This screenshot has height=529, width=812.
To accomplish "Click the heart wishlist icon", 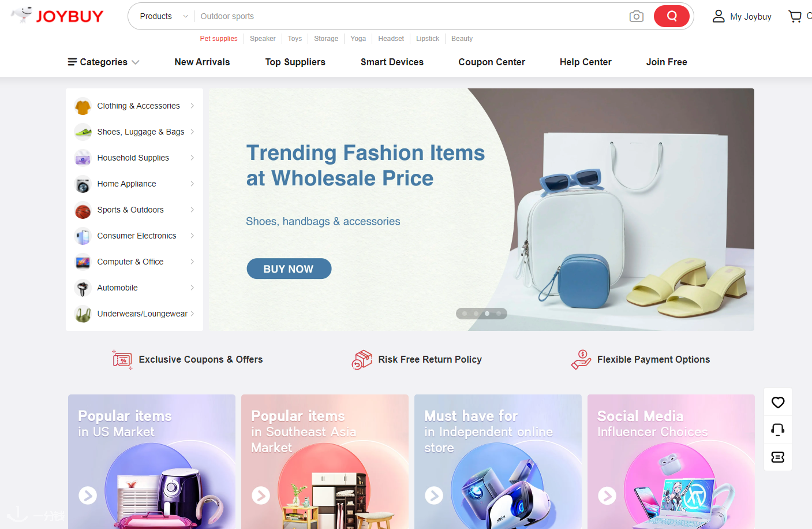I will click(778, 402).
